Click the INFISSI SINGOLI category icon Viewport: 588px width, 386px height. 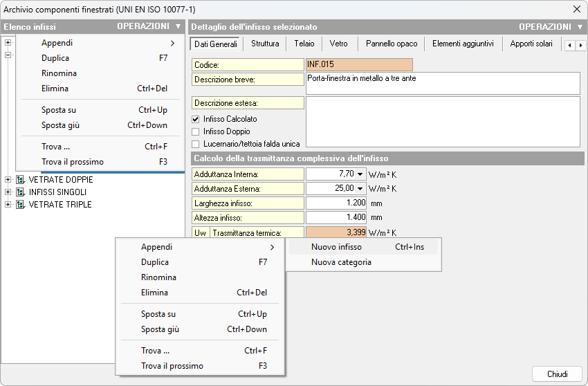[x=20, y=192]
